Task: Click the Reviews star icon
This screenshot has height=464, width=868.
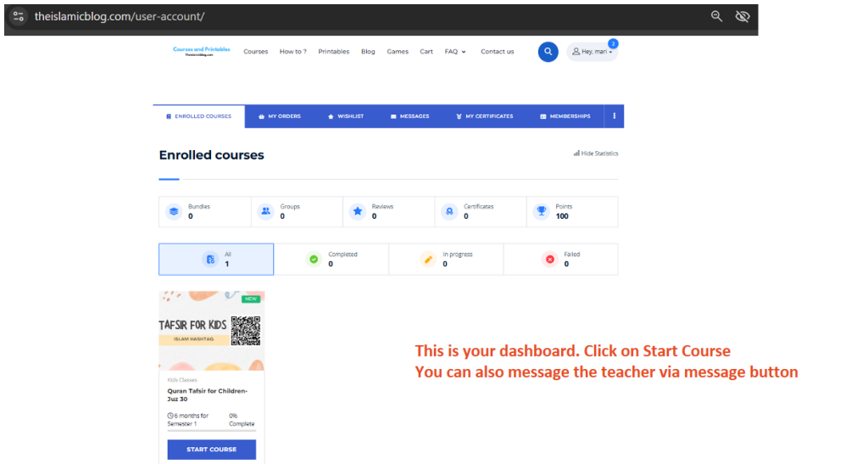Action: pyautogui.click(x=358, y=211)
